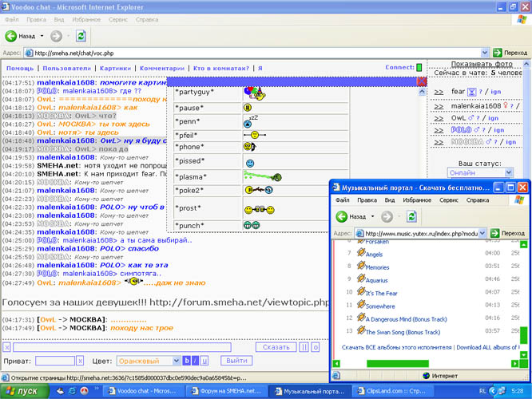The height and width of the screenshot is (399, 532).
Task: Click download icon beside It's The Fear
Action: 361,290
